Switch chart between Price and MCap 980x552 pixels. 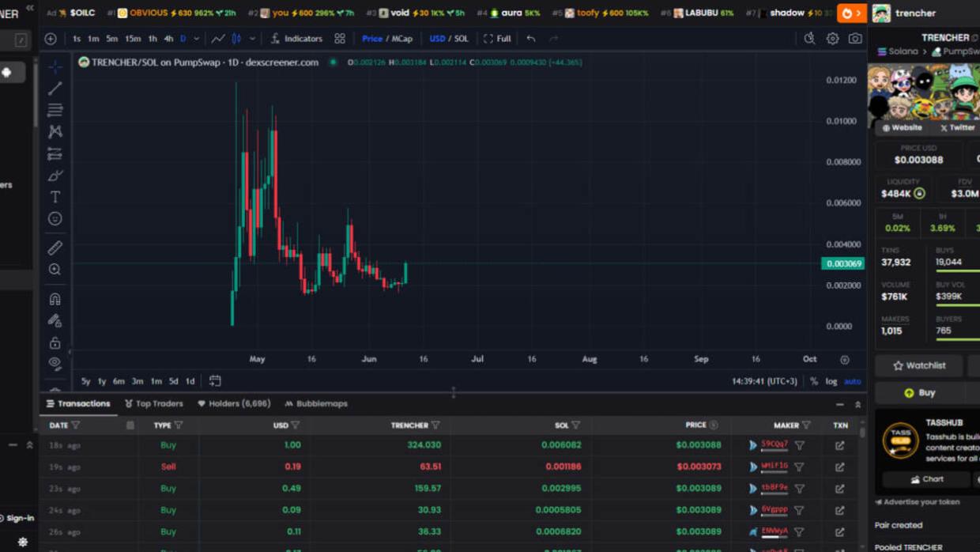coord(387,39)
